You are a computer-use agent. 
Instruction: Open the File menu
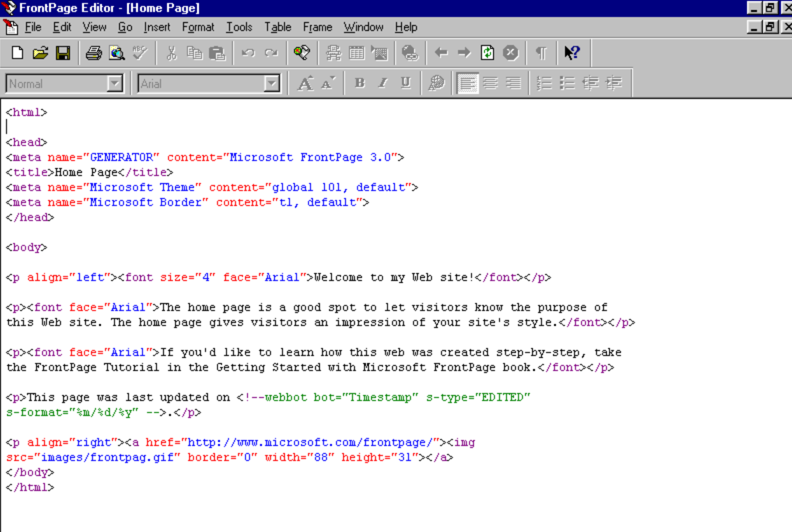[33, 27]
